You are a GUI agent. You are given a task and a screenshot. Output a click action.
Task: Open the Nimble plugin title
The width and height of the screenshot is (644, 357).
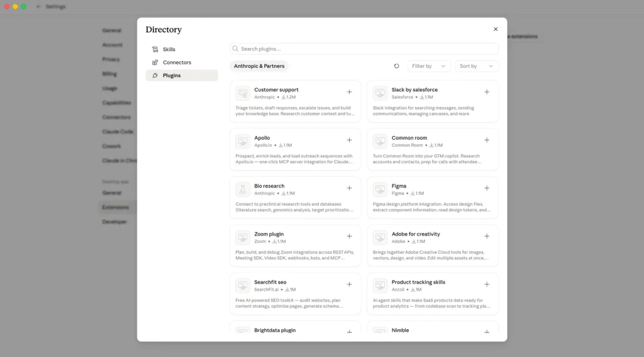pyautogui.click(x=400, y=331)
